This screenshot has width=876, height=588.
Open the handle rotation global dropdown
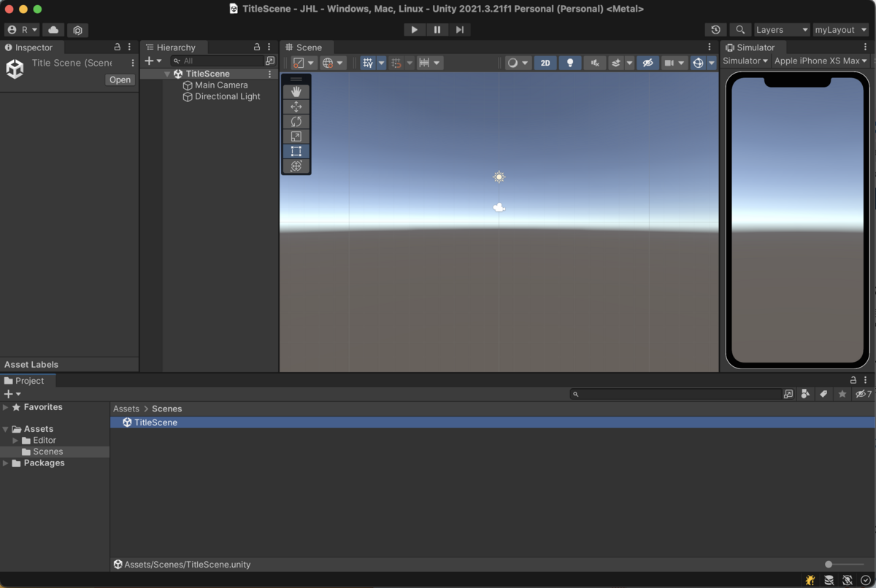click(x=333, y=63)
